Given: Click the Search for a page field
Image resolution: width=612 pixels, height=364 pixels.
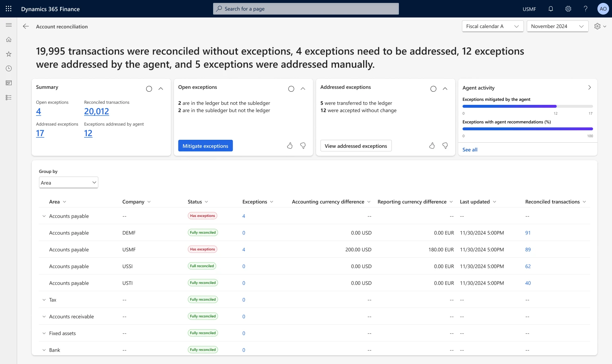Looking at the screenshot, I should coord(306,9).
